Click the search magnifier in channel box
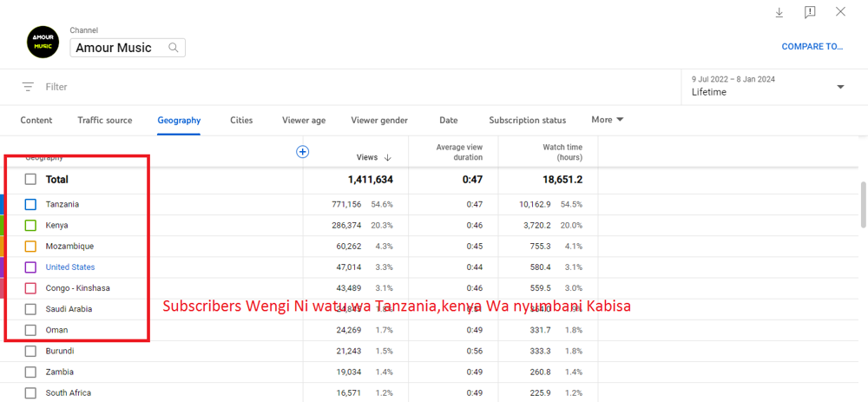Viewport: 868px width, 402px height. point(174,48)
